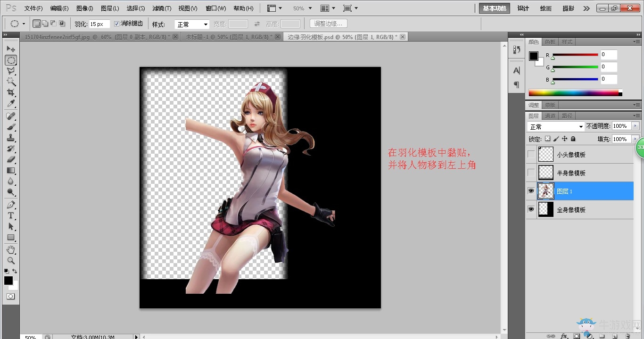Open the tool preset picker arrow
This screenshot has width=644, height=339.
tap(24, 24)
